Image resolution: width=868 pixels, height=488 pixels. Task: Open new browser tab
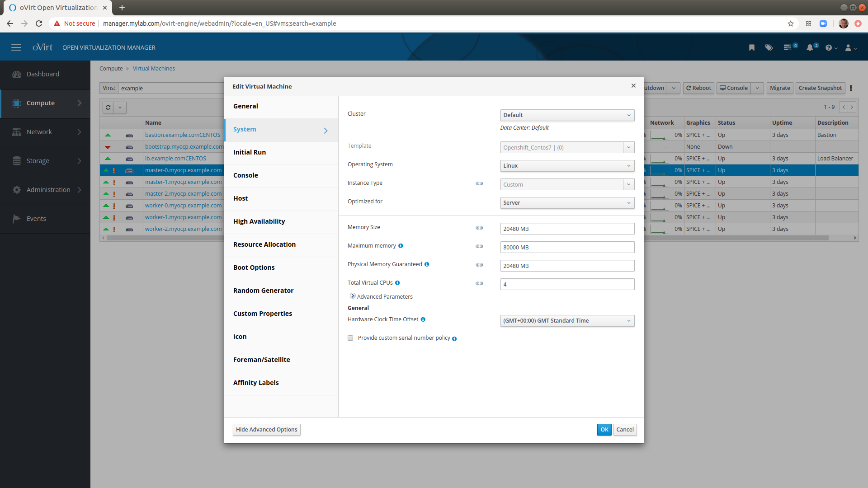pyautogui.click(x=122, y=8)
